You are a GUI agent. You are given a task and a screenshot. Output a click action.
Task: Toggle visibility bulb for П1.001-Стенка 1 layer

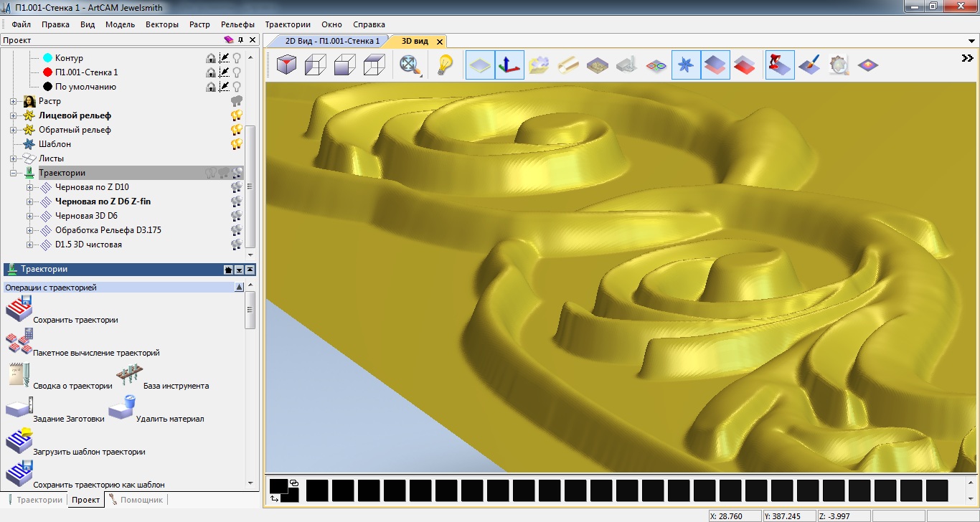(x=236, y=72)
